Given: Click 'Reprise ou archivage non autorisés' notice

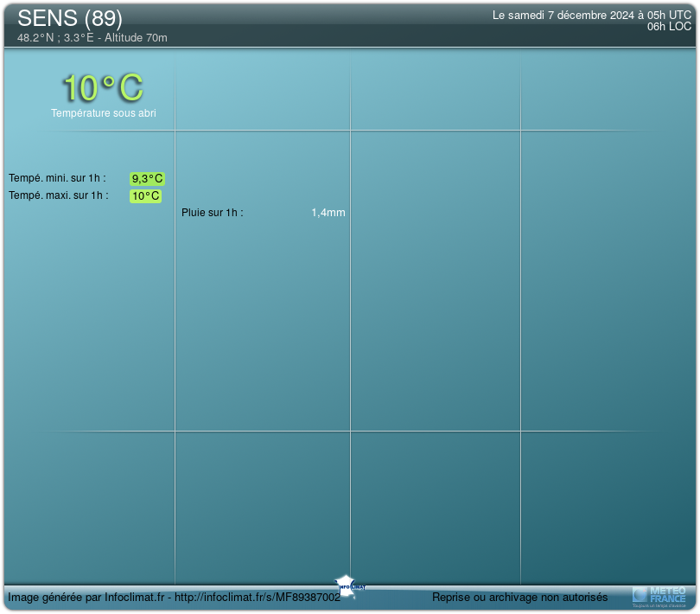Looking at the screenshot, I should click(x=519, y=598).
